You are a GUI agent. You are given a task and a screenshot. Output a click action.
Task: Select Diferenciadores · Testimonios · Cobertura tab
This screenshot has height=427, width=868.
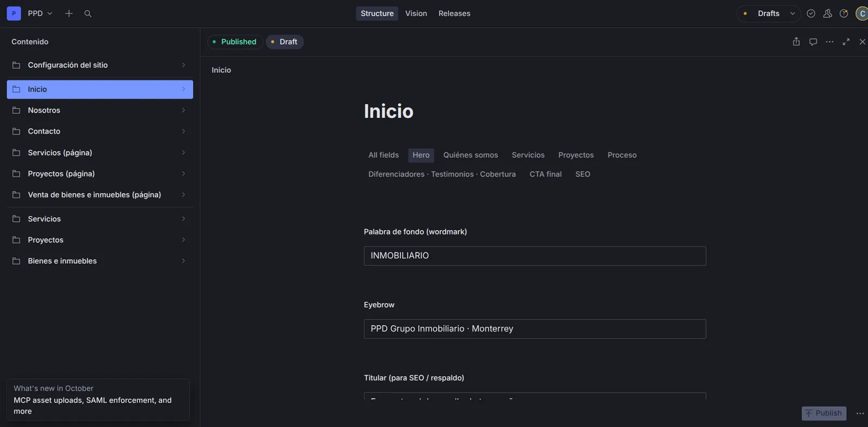(442, 174)
